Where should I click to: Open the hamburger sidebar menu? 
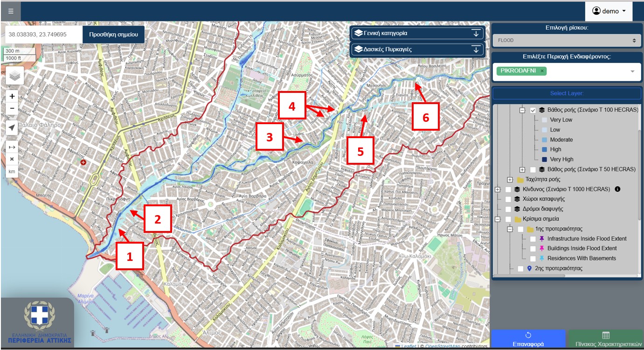coord(10,11)
